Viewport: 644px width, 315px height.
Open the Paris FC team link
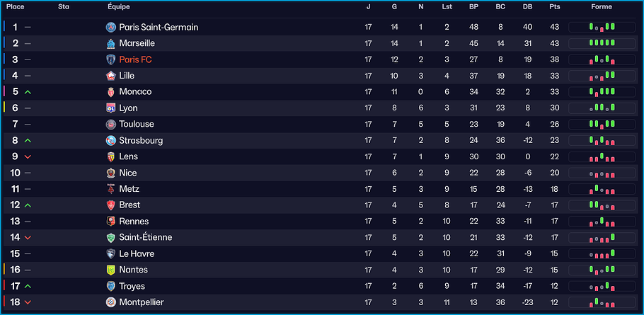coord(135,59)
